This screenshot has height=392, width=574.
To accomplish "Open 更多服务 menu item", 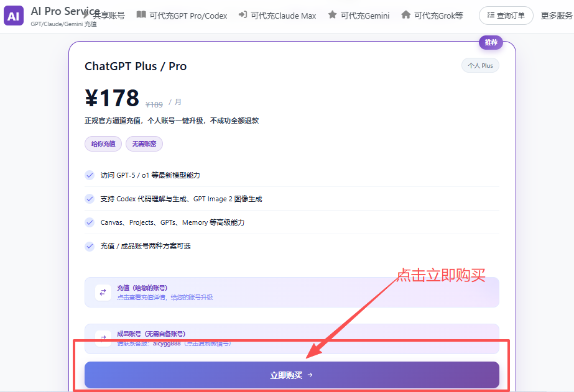I will [x=557, y=16].
